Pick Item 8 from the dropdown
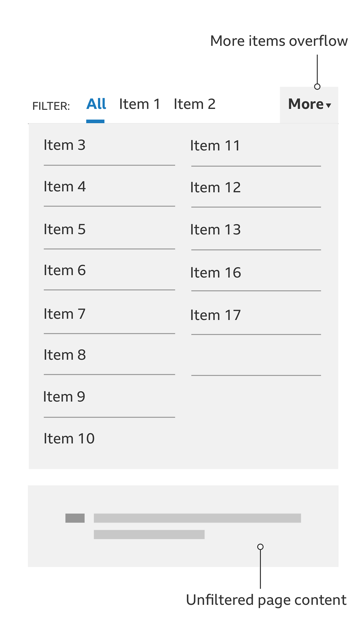This screenshot has width=364, height=643. 65,355
